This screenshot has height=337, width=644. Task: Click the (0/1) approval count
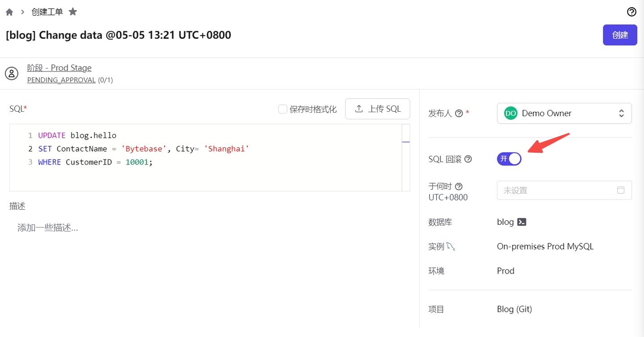pos(106,80)
